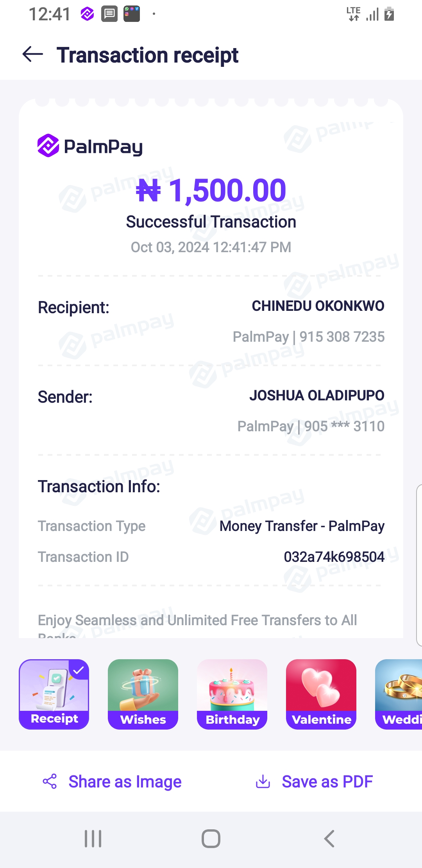Choose the Birthday cake template
Image resolution: width=422 pixels, height=868 pixels.
point(232,694)
